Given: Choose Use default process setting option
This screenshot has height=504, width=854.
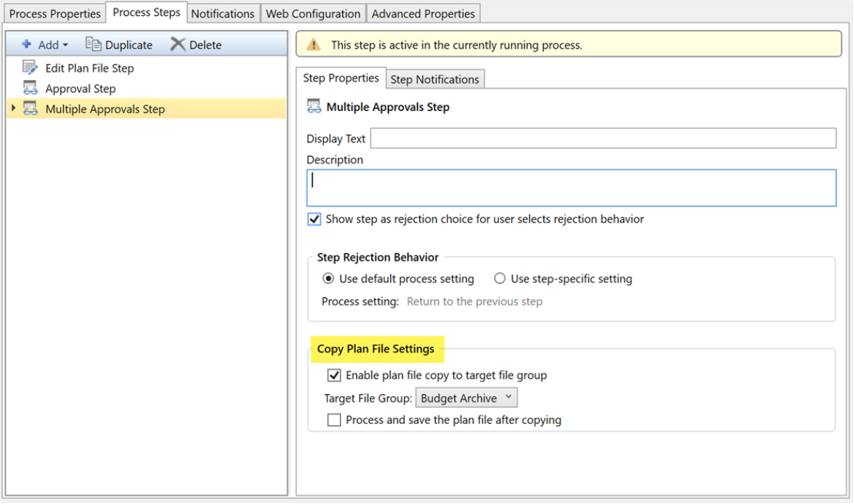Looking at the screenshot, I should click(x=328, y=279).
